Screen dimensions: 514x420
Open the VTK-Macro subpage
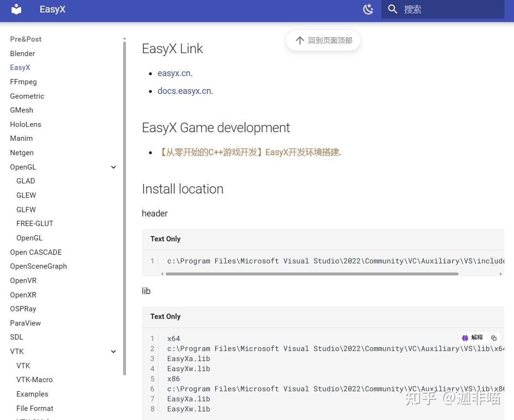click(x=34, y=380)
